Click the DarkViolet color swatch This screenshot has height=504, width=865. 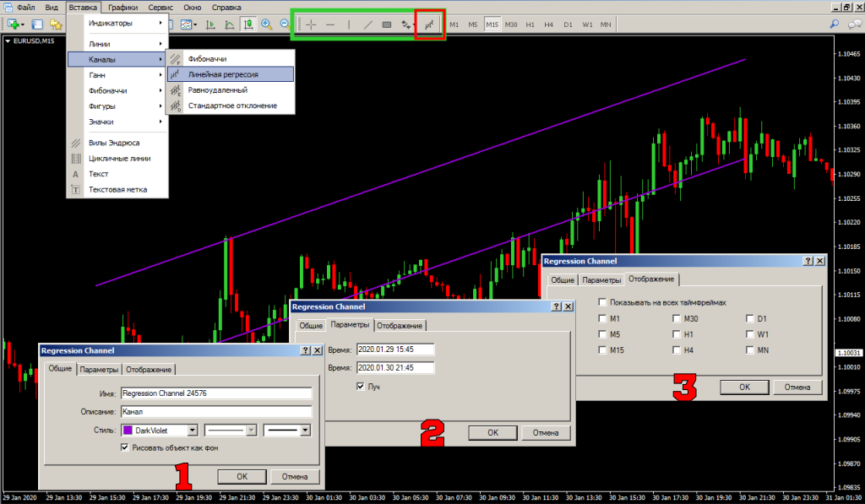click(128, 430)
